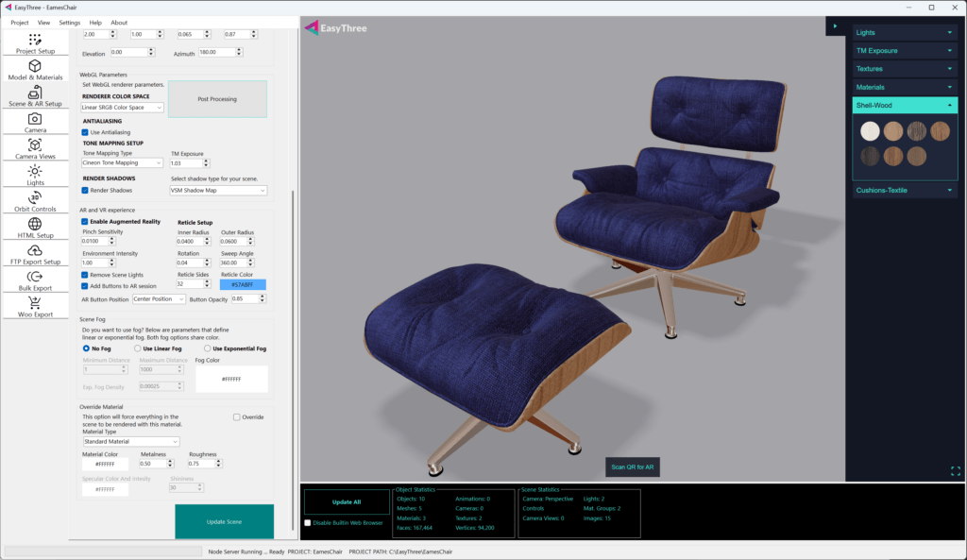Open FTP Export Setup cloud icon
The image size is (967, 560).
pyautogui.click(x=35, y=251)
